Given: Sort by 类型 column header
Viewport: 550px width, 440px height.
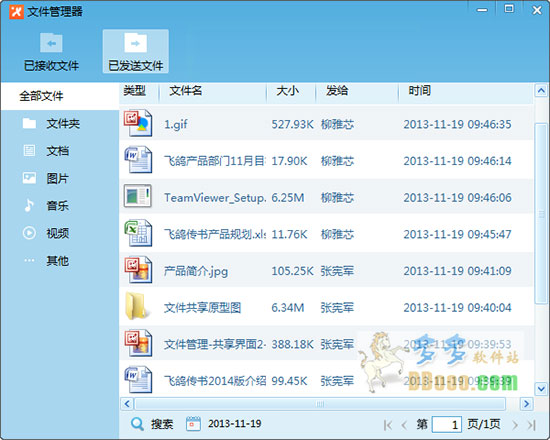Looking at the screenshot, I should click(134, 91).
